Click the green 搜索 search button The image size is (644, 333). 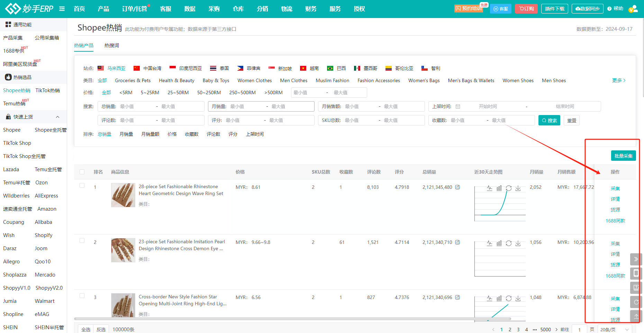(x=549, y=120)
